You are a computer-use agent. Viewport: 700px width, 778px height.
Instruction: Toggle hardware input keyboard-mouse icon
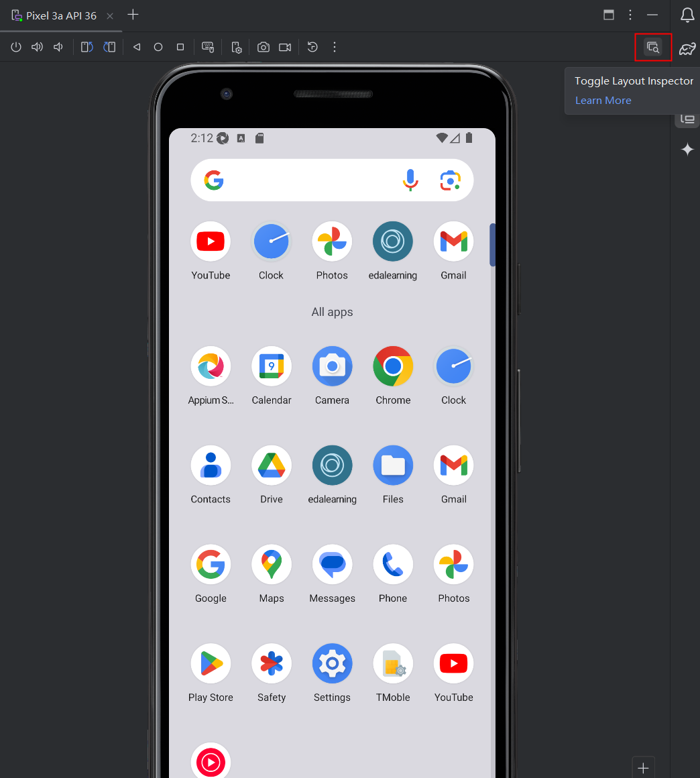coord(208,47)
